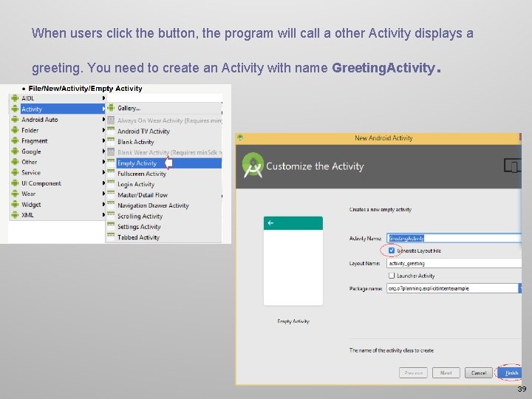Click the Android icon next to Gallery
532x399 pixels.
[111, 108]
